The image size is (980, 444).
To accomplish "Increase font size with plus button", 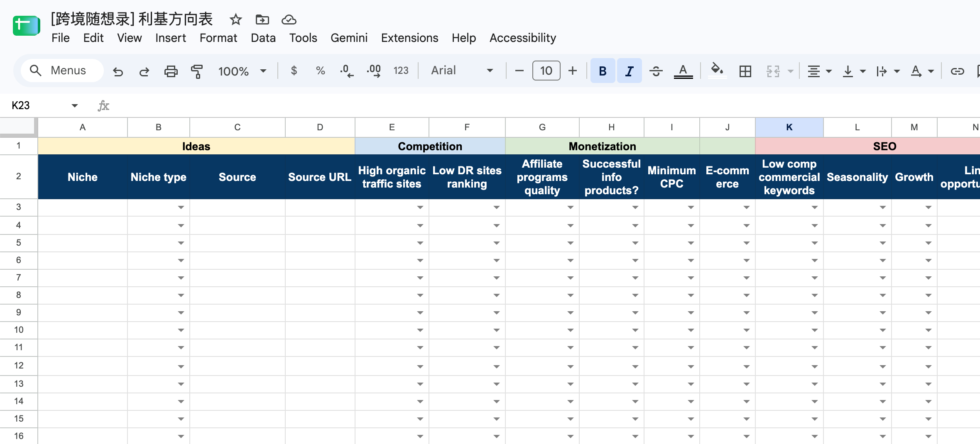I will point(573,71).
